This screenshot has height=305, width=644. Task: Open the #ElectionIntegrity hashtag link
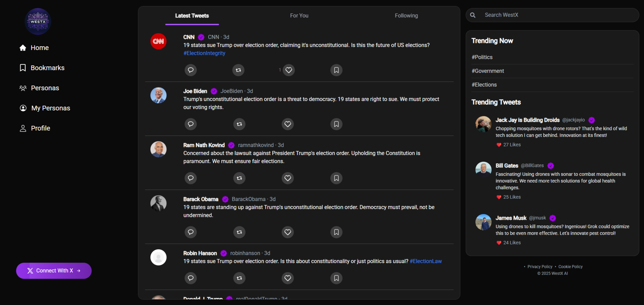(x=204, y=53)
